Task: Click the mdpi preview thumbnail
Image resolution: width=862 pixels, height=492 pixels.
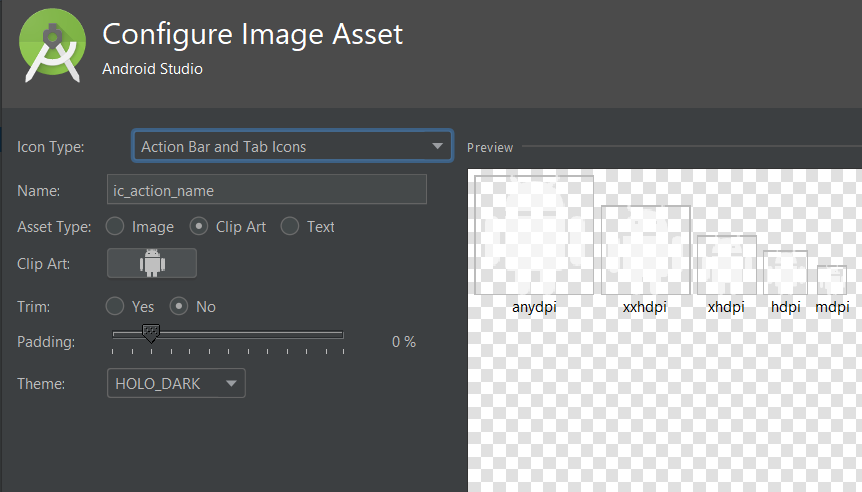Action: point(832,280)
